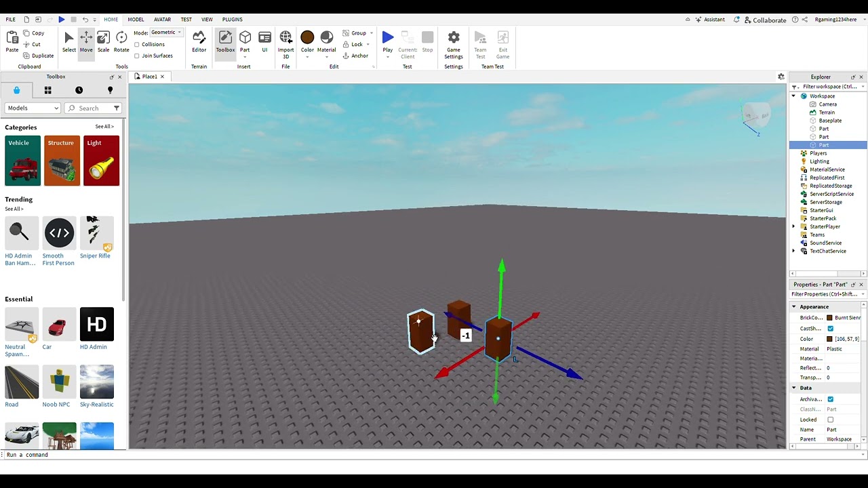
Task: Open the FILE menu
Action: coord(11,20)
